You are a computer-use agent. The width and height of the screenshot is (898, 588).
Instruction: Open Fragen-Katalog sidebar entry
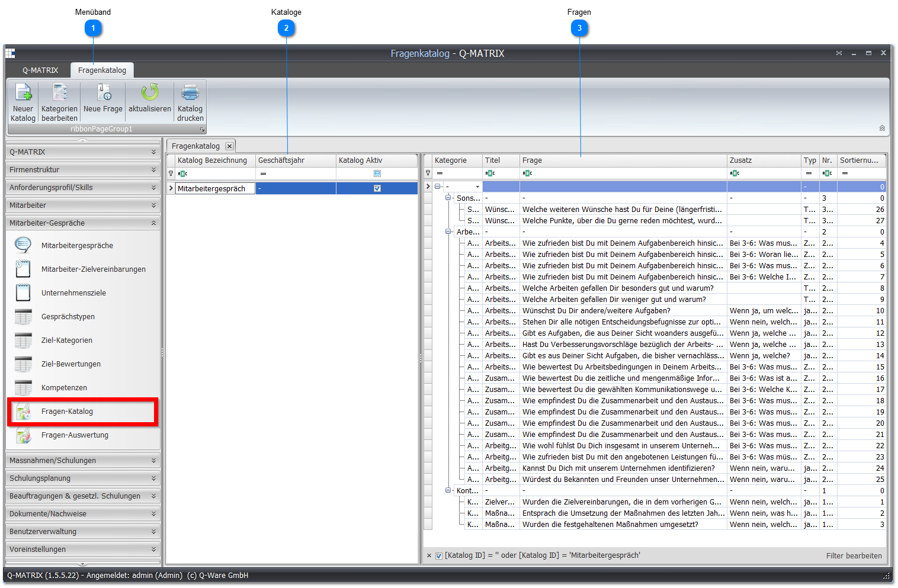pos(82,412)
